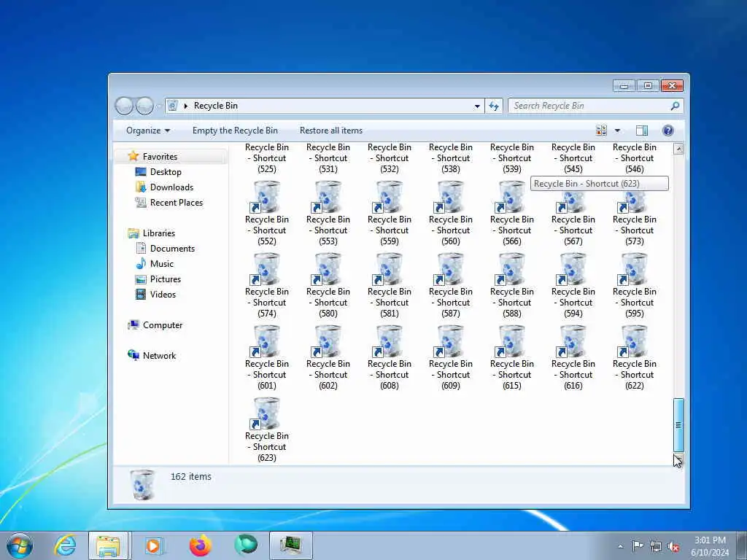This screenshot has height=560, width=747.
Task: Open Recent Places in navigation pane
Action: (177, 203)
